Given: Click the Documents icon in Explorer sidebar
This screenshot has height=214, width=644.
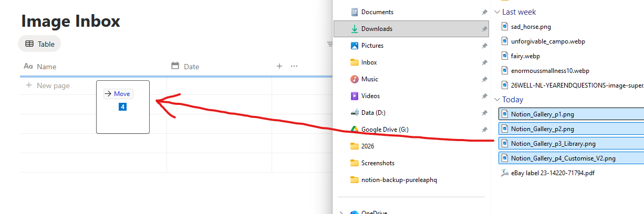Looking at the screenshot, I should pos(355,12).
